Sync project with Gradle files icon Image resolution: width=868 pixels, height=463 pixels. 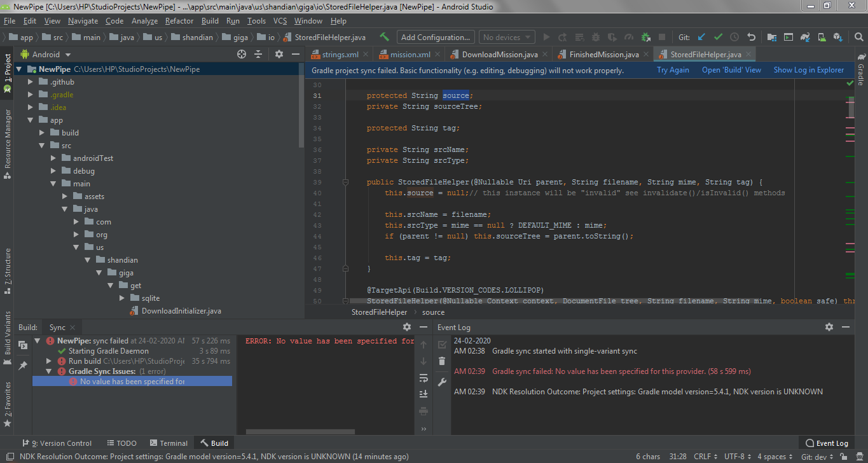pyautogui.click(x=804, y=37)
